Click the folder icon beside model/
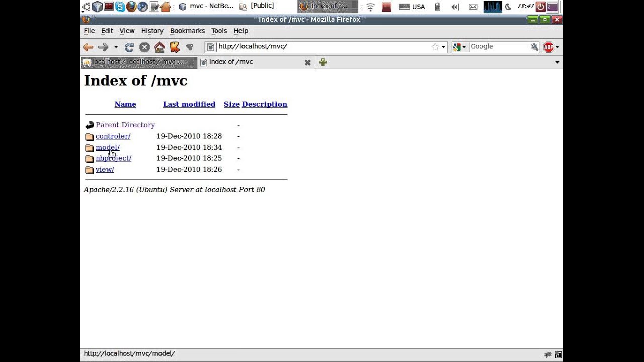The image size is (644, 362). (x=90, y=148)
